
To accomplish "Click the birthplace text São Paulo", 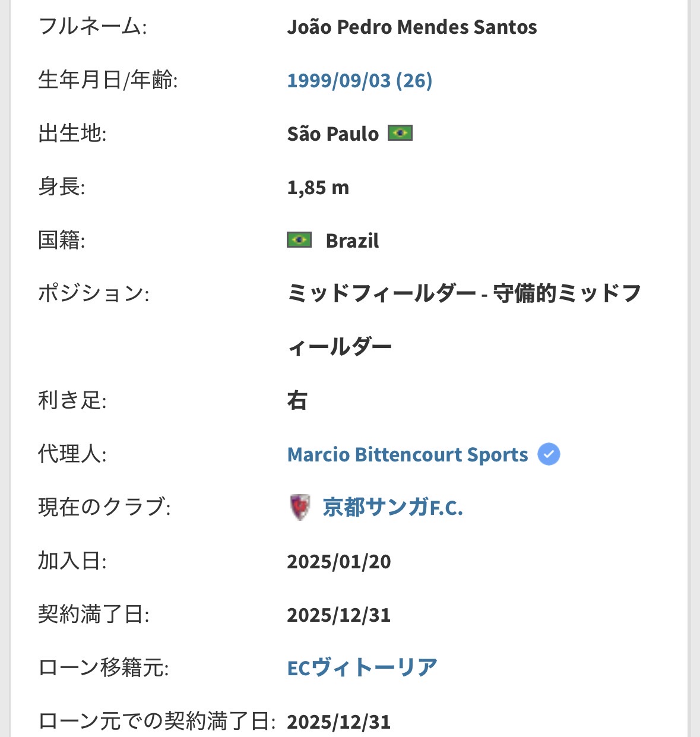I will tap(332, 134).
